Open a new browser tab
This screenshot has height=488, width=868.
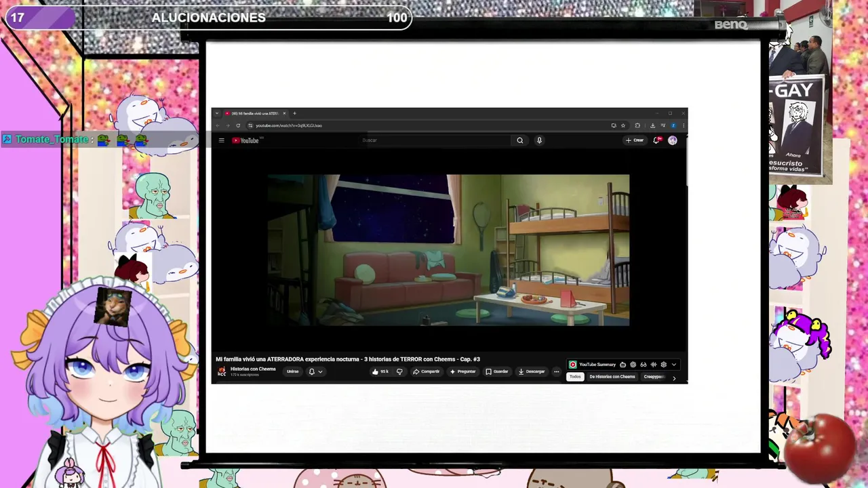coord(294,113)
